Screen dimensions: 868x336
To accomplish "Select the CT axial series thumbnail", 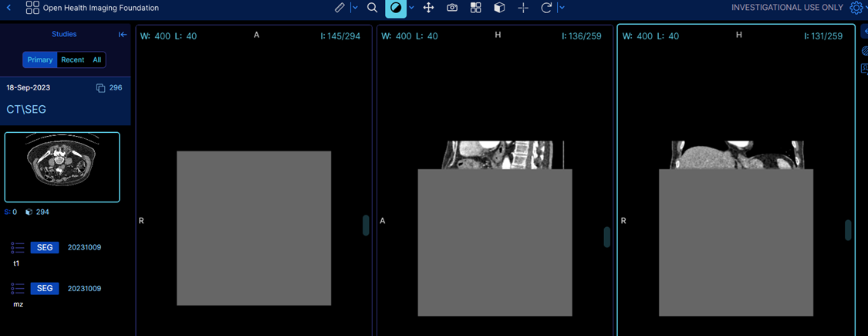I will pyautogui.click(x=62, y=167).
